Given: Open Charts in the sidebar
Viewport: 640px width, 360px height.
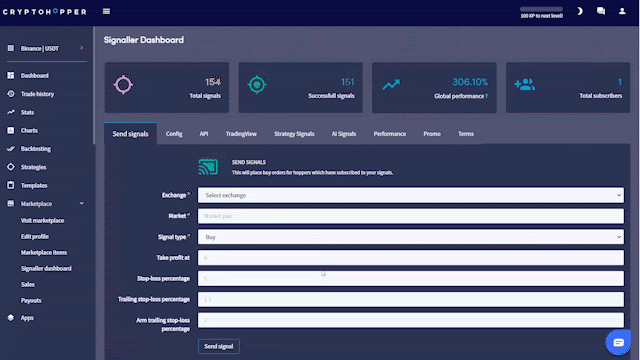Looking at the screenshot, I should [29, 131].
